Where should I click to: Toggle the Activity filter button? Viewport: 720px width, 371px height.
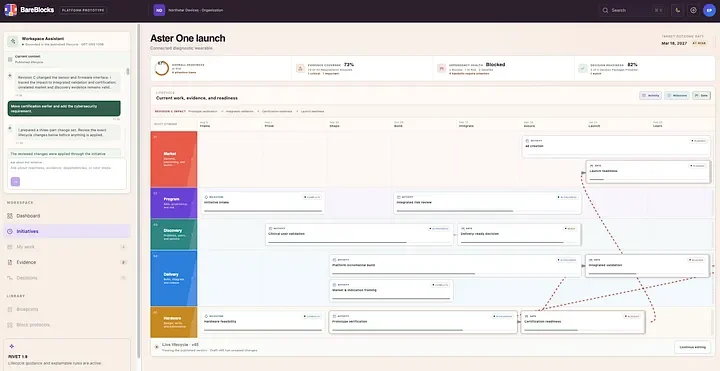tap(650, 96)
